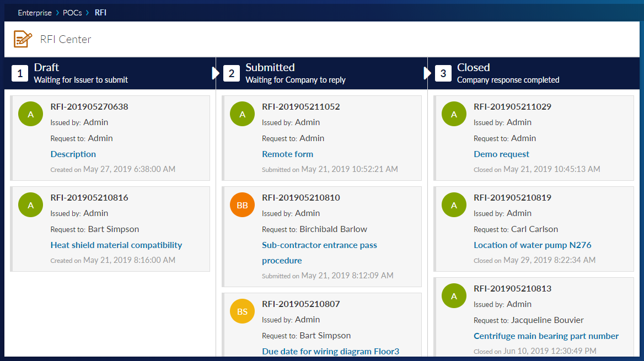Select the Submitted stage header

270,68
